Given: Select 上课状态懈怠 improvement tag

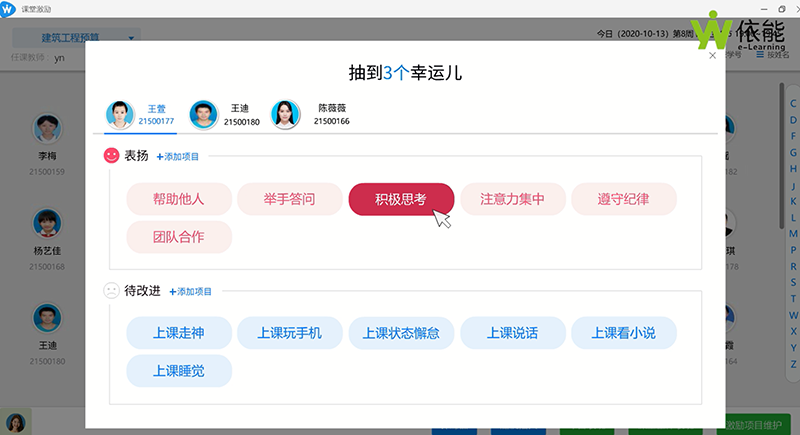Looking at the screenshot, I should point(401,333).
